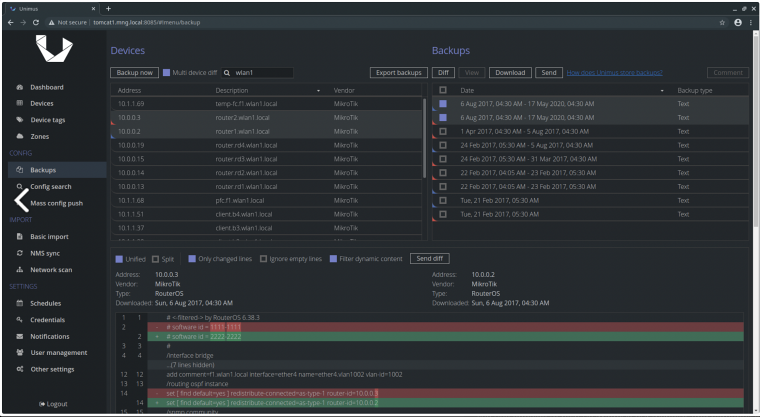
Task: Click the Send button in Backups
Action: (x=549, y=73)
